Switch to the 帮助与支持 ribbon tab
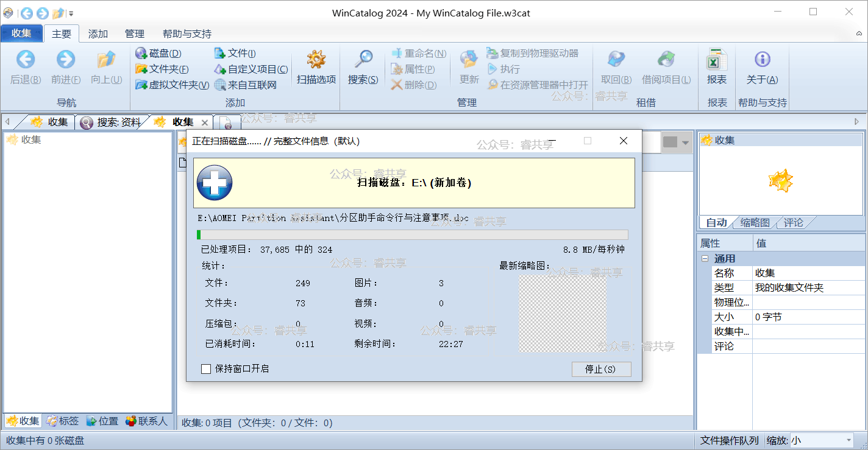868x450 pixels. coord(187,34)
